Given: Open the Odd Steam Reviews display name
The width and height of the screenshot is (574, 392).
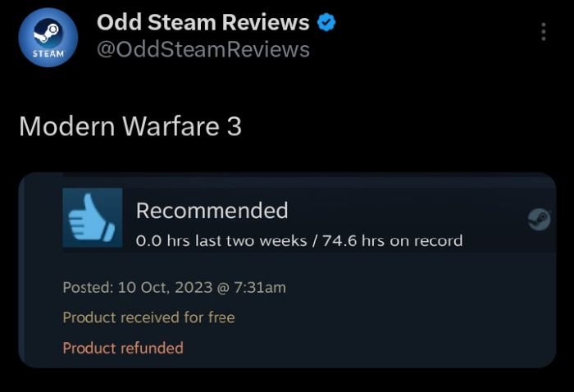Looking at the screenshot, I should click(203, 22).
